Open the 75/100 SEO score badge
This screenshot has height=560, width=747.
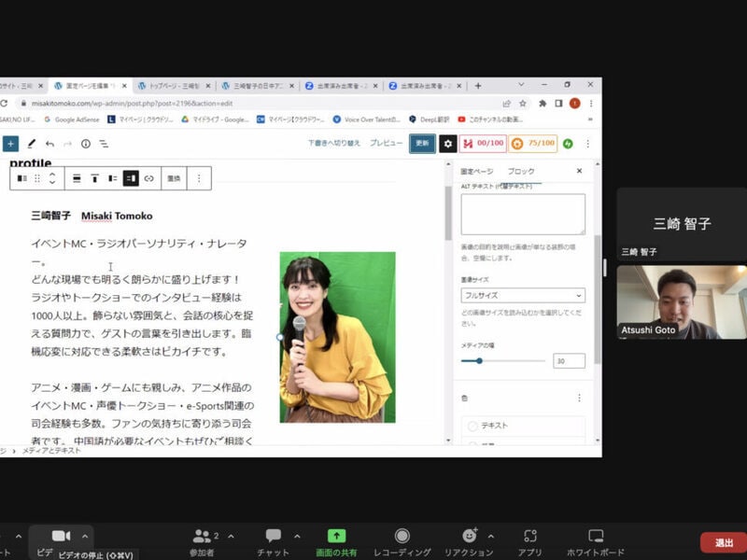point(533,144)
